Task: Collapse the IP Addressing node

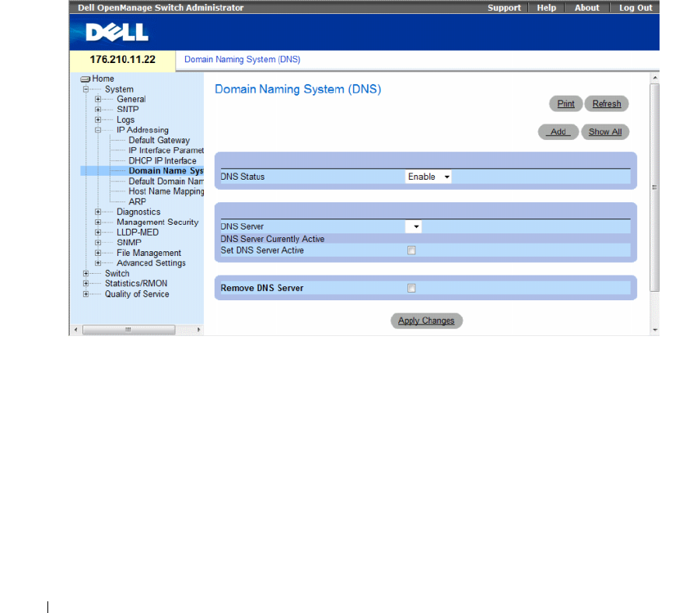Action: point(98,130)
